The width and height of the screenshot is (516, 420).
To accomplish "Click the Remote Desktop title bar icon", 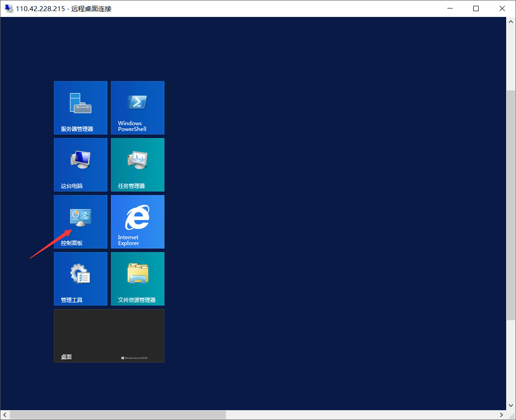I will (x=8, y=8).
